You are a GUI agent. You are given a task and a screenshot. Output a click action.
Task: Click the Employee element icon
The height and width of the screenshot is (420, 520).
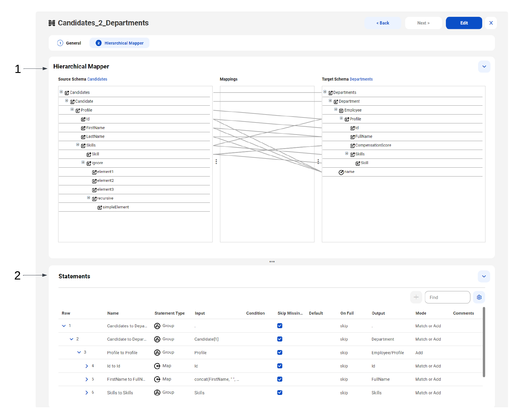341,110
